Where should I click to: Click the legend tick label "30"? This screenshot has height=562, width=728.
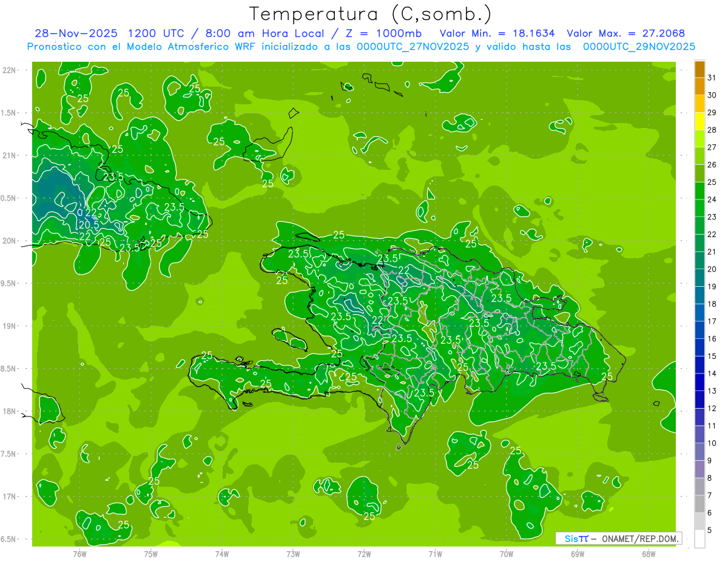(x=712, y=95)
